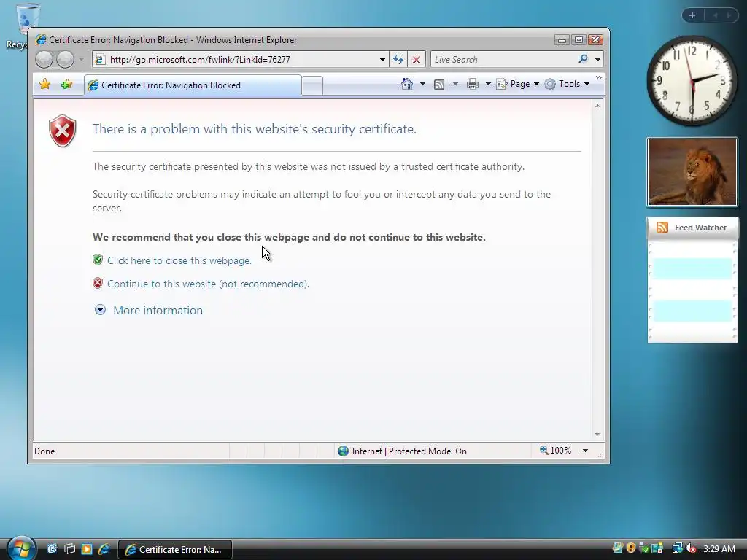Open a new blank tab
This screenshot has height=560, width=747.
[312, 86]
